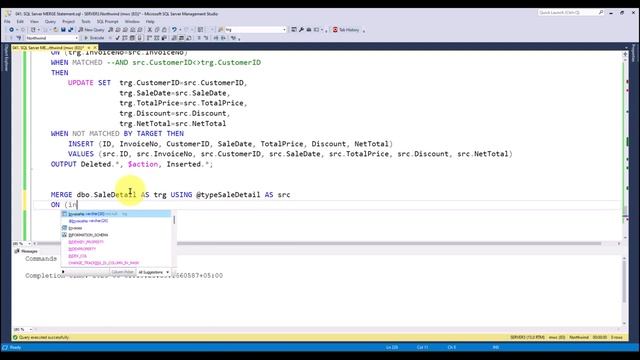640x360 pixels.
Task: Open the Window menu
Action: tap(132, 22)
